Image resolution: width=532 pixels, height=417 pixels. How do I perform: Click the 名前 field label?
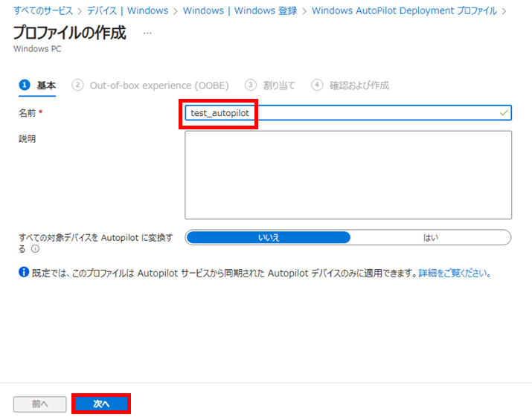click(27, 113)
